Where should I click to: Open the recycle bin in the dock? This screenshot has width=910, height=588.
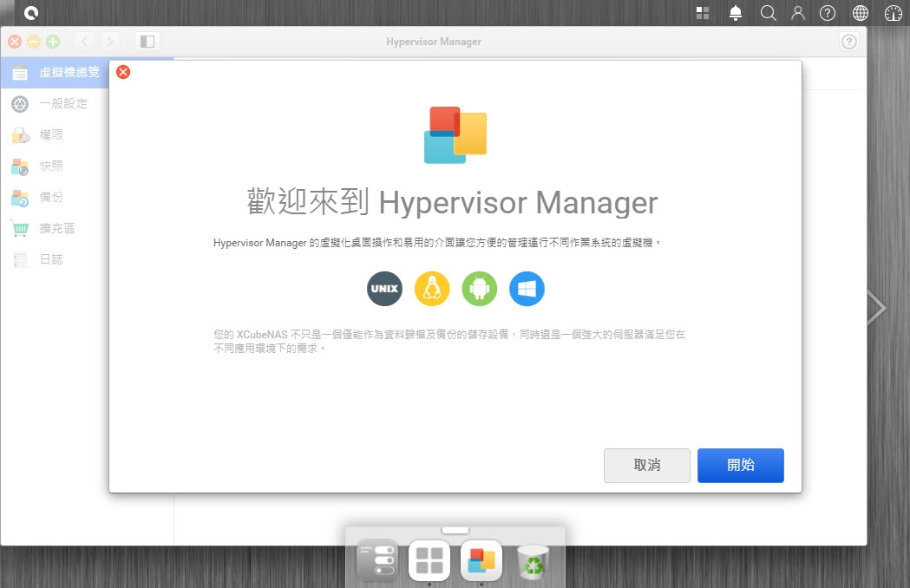click(533, 561)
